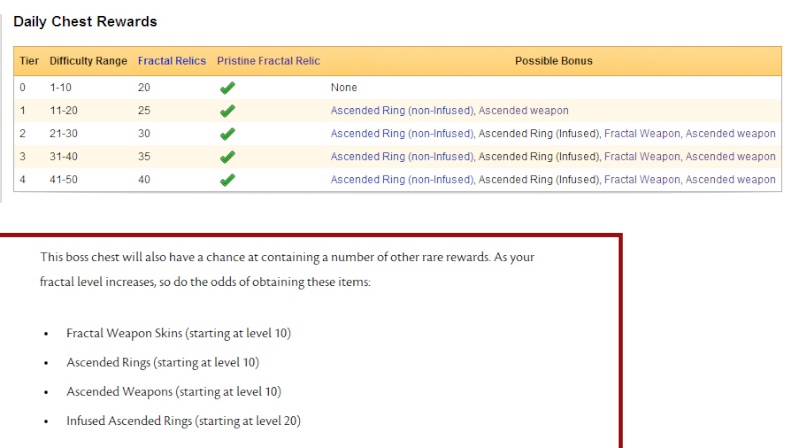Screen dimensions: 799x448
Task: Open Fractal Weapon link in 41-50 row
Action: point(642,179)
